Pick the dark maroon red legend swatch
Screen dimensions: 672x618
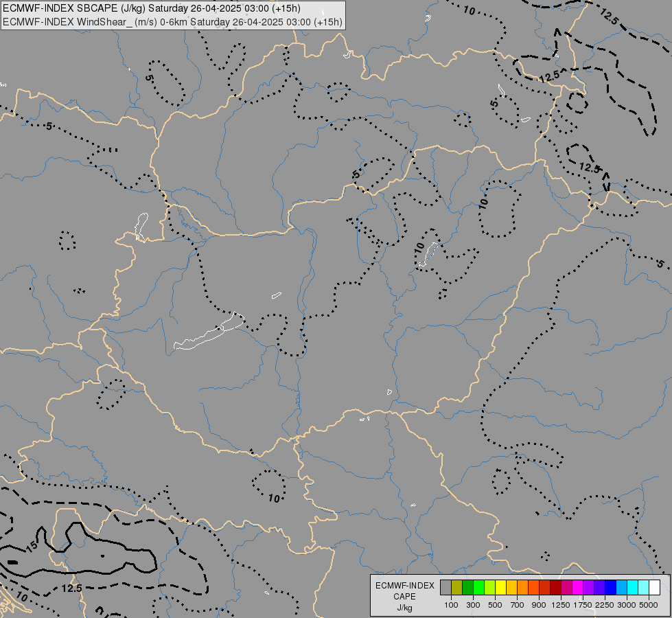pyautogui.click(x=555, y=588)
